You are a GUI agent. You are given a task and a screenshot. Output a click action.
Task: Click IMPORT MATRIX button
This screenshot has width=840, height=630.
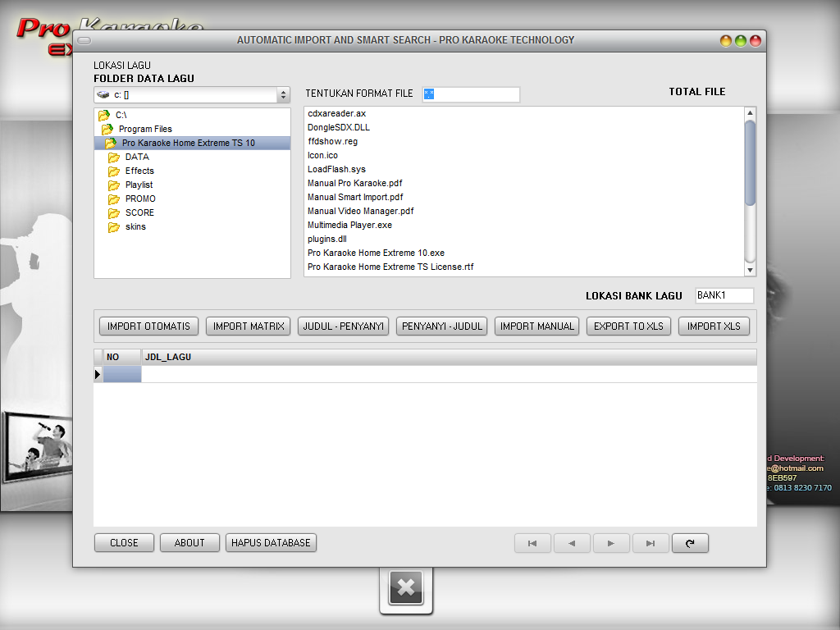tap(249, 326)
